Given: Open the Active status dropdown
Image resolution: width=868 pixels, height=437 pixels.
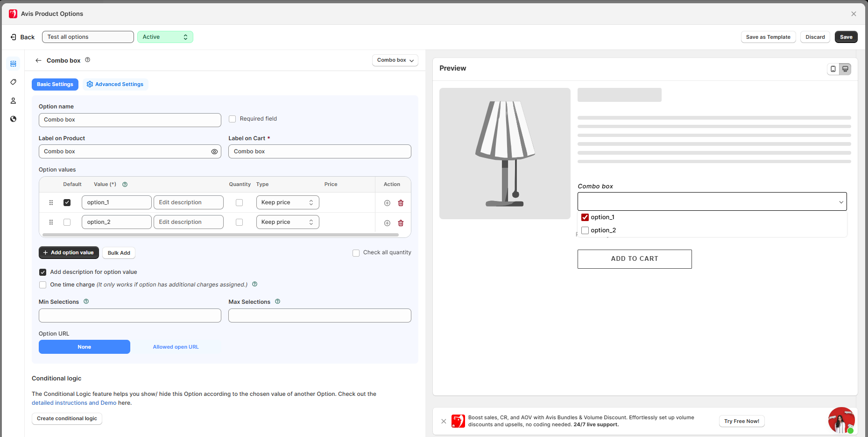Looking at the screenshot, I should point(165,37).
